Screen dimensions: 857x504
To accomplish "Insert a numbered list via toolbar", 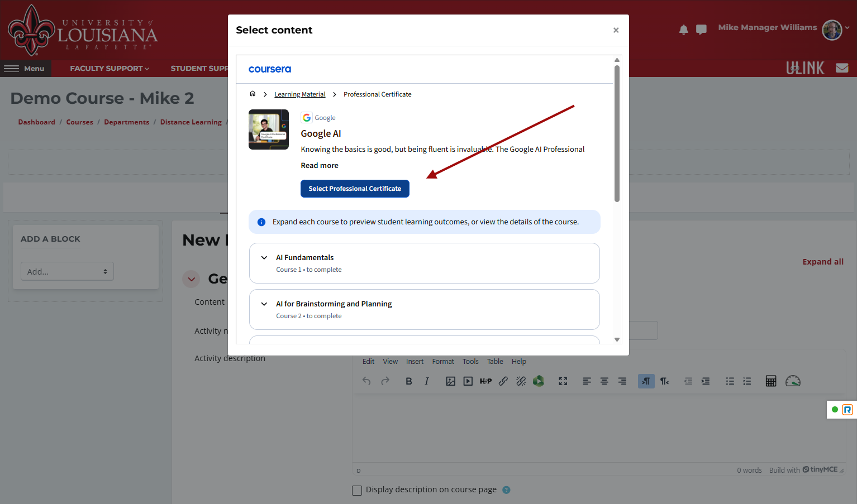I will pyautogui.click(x=747, y=381).
